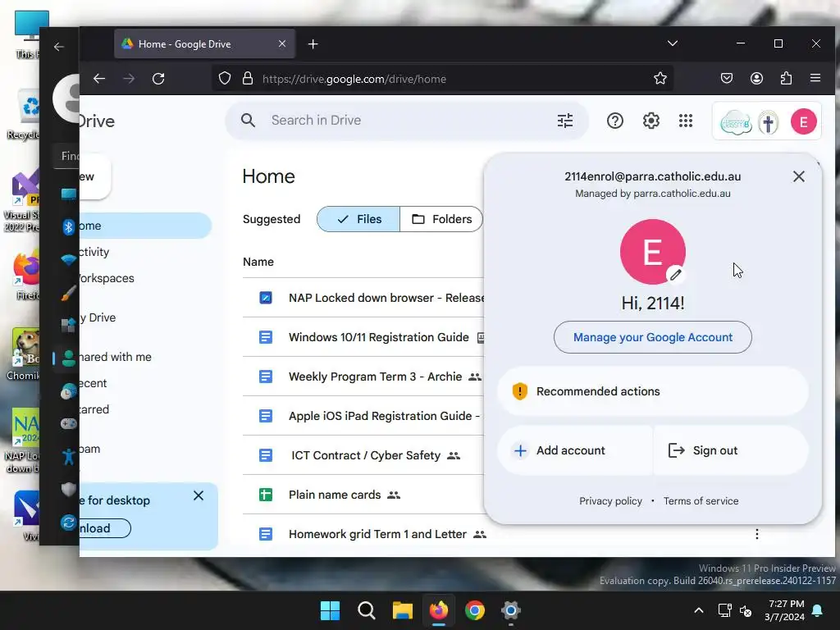Image resolution: width=840 pixels, height=630 pixels.
Task: Open Firefox Pocket save icon
Action: 727,79
